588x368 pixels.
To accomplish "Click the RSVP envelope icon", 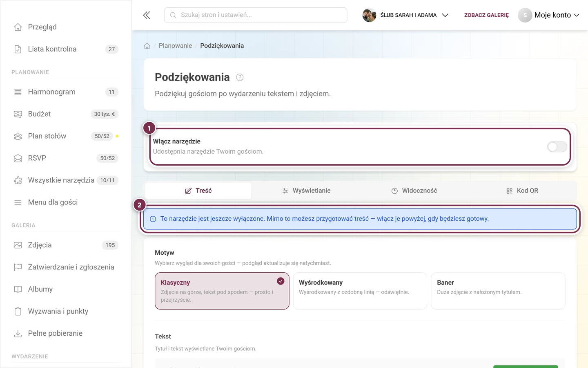I will click(x=18, y=158).
